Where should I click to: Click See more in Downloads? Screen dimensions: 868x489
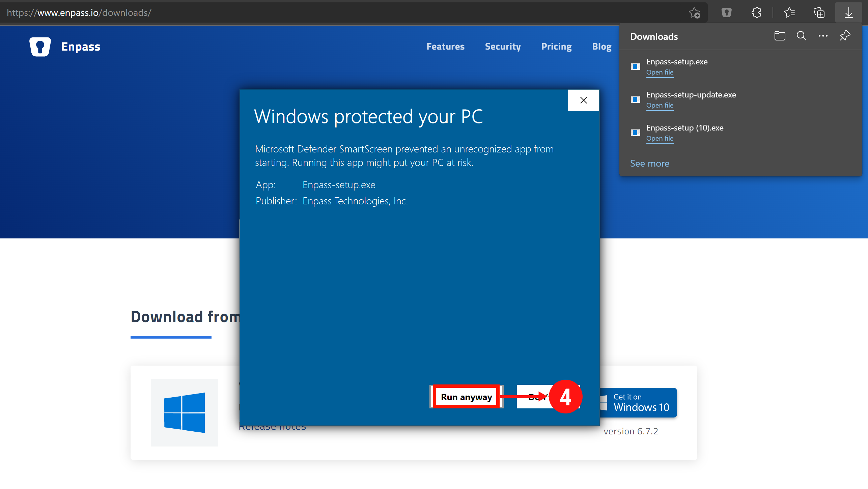coord(649,164)
